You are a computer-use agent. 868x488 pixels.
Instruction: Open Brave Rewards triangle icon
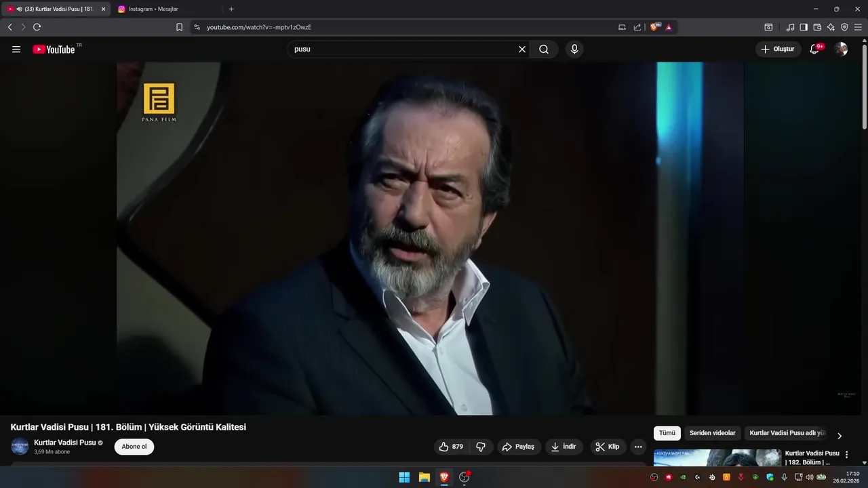coord(669,27)
